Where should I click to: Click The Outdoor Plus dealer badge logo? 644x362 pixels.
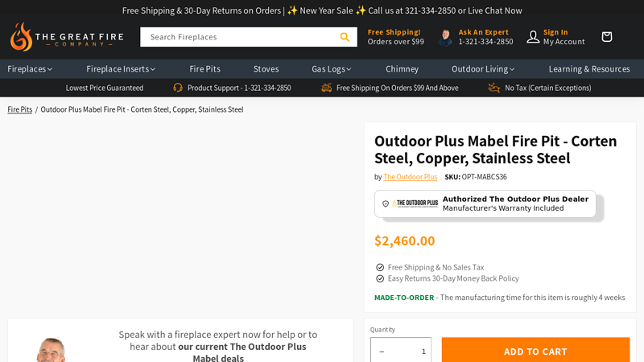415,204
